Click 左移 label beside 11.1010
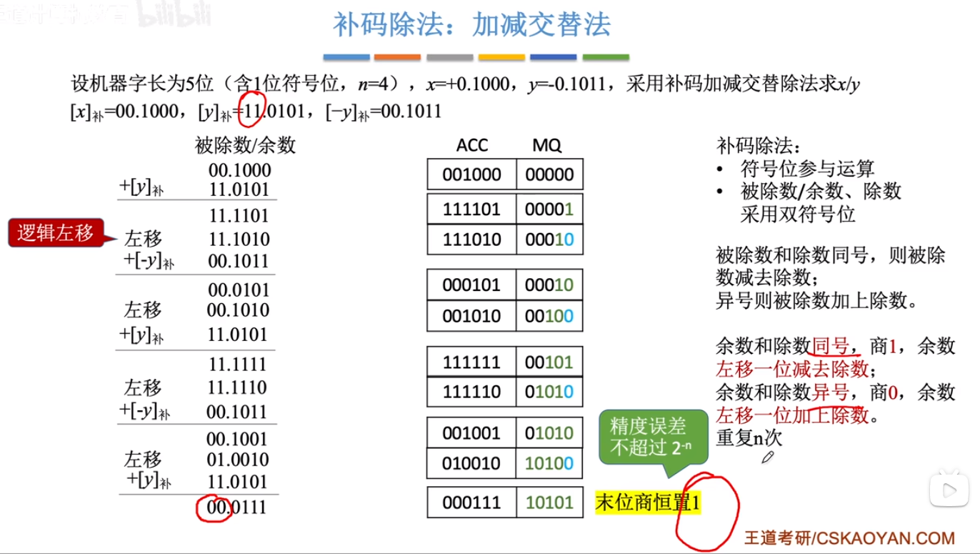Screen dimensions: 980x554 click(x=143, y=237)
